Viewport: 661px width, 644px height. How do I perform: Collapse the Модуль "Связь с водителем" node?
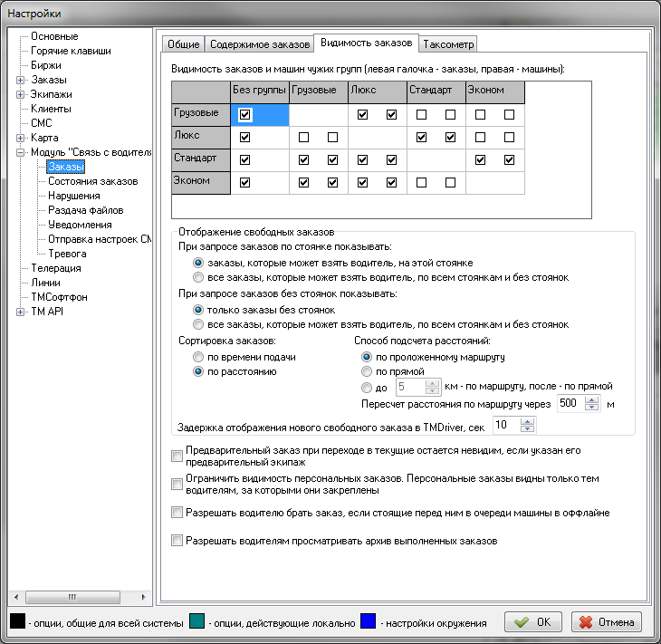tap(21, 152)
